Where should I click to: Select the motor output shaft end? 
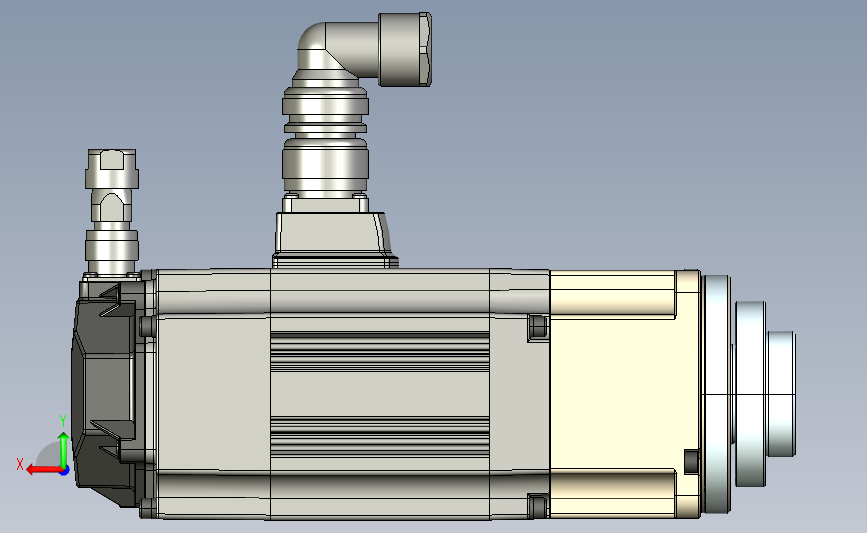coord(781,394)
